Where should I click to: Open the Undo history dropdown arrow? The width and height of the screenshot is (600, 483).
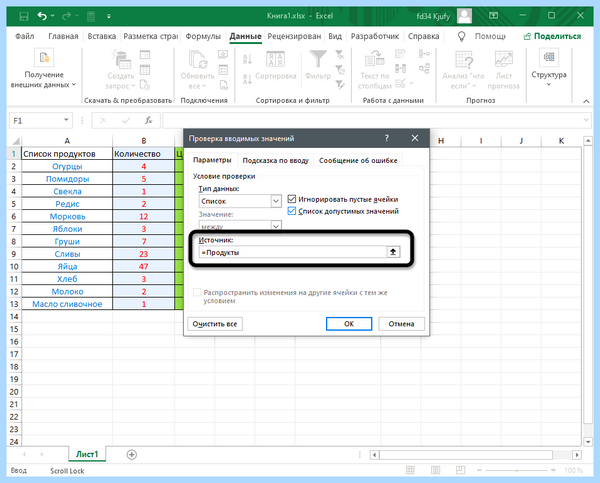(53, 16)
